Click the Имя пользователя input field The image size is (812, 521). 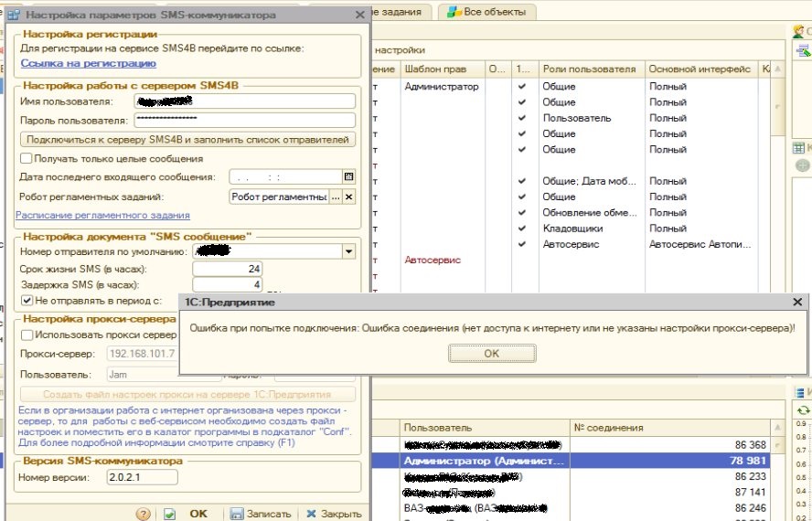point(245,101)
